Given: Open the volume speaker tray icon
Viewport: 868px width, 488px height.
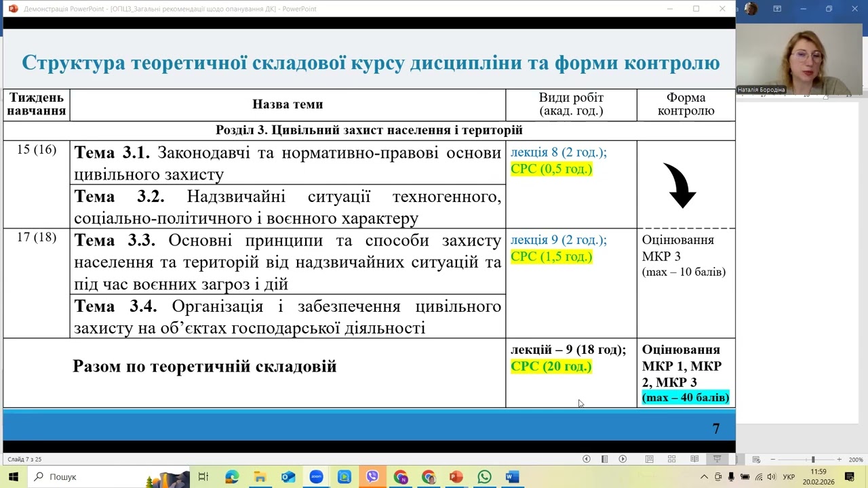Looking at the screenshot, I should (x=772, y=477).
